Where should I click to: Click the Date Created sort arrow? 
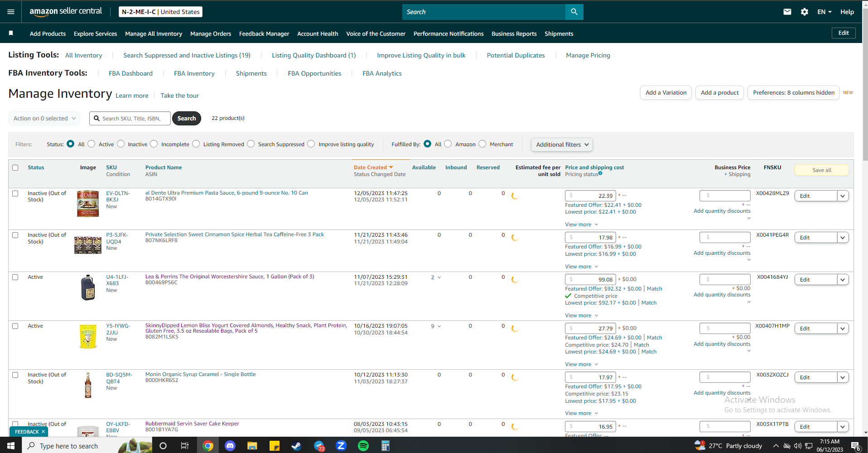pyautogui.click(x=391, y=167)
